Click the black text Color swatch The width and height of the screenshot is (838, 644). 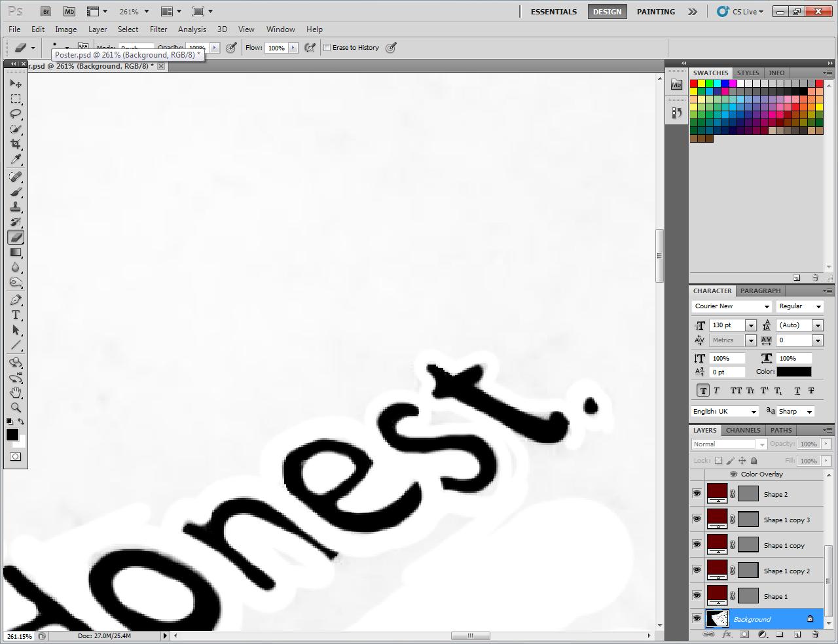pos(794,372)
